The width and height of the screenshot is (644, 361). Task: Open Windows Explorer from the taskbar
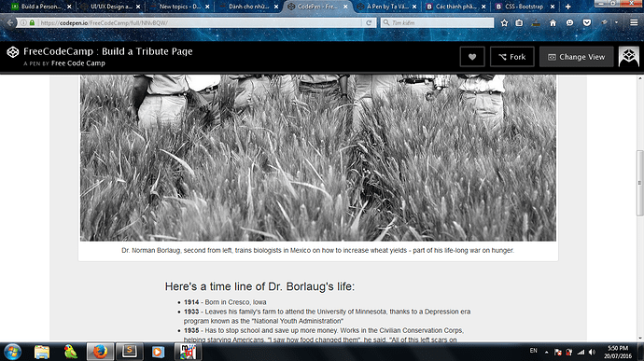click(42, 352)
